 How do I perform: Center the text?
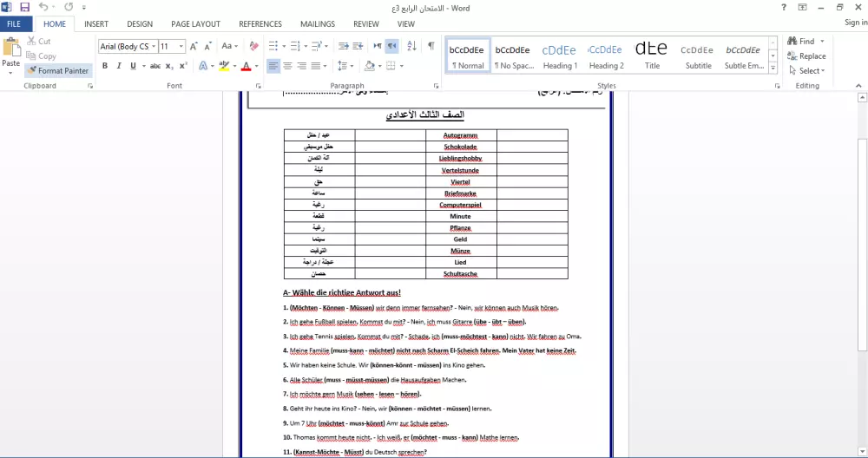[x=287, y=66]
